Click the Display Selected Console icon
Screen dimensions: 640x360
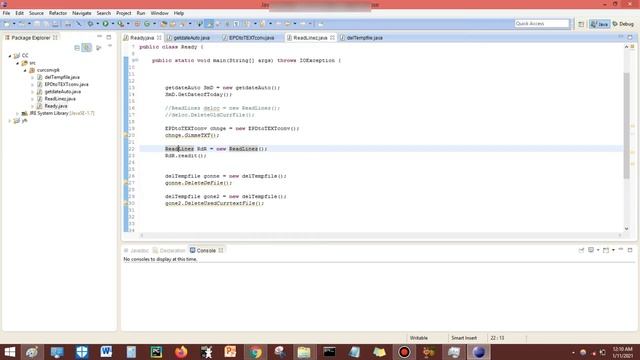tap(591, 250)
